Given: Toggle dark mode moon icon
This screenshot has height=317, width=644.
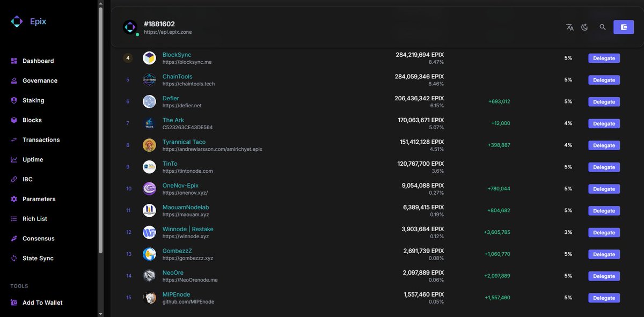Looking at the screenshot, I should coord(585,27).
